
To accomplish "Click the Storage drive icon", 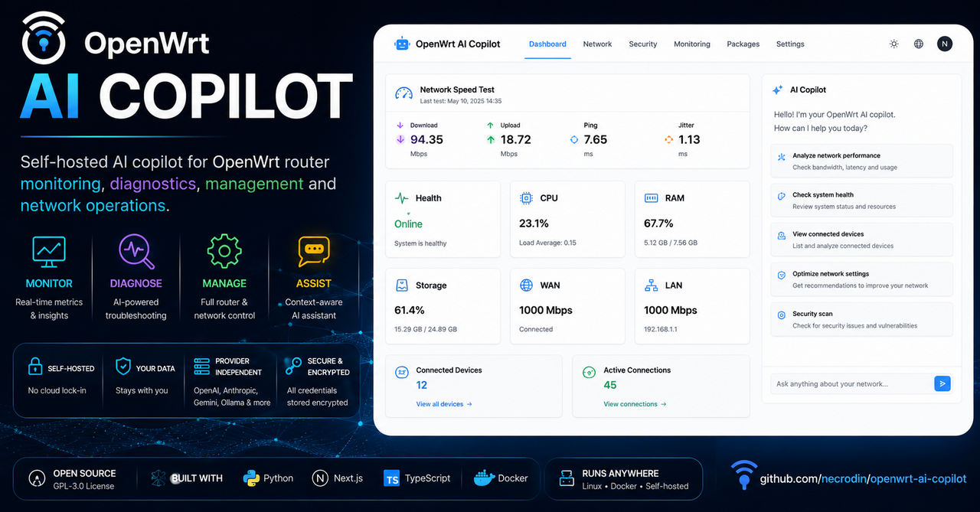I will pos(402,285).
